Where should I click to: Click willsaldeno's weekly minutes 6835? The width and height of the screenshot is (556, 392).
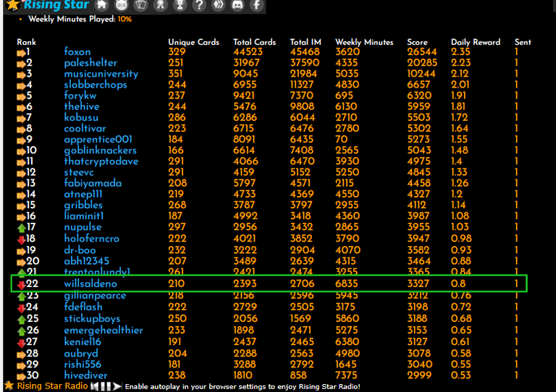(x=347, y=284)
